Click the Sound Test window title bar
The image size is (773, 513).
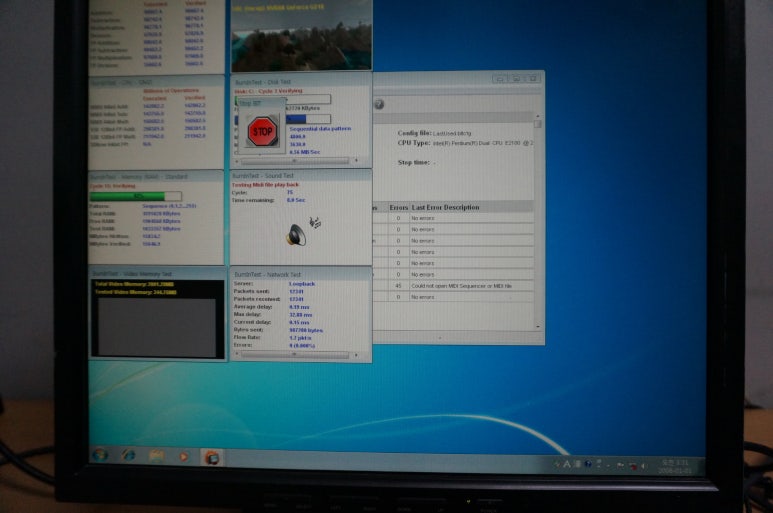tap(301, 175)
